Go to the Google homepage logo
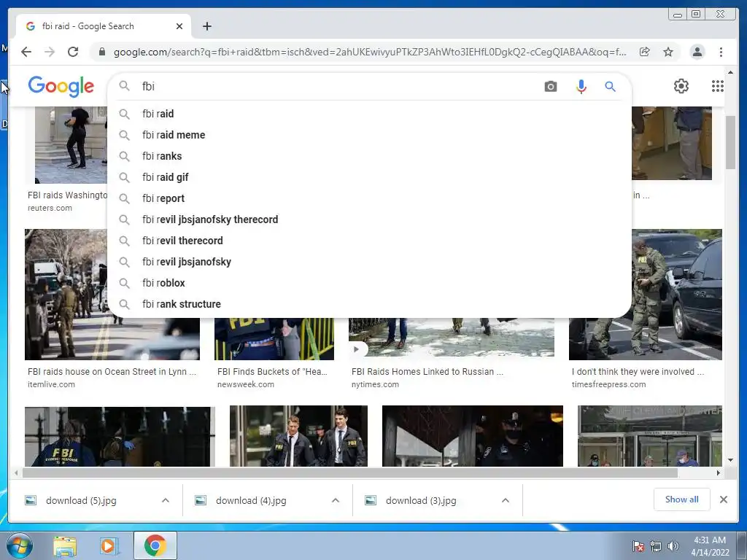This screenshot has height=560, width=747. (61, 86)
